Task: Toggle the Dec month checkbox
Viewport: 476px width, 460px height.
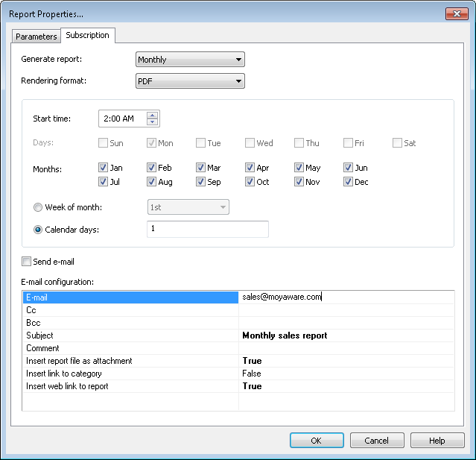Action: point(349,182)
